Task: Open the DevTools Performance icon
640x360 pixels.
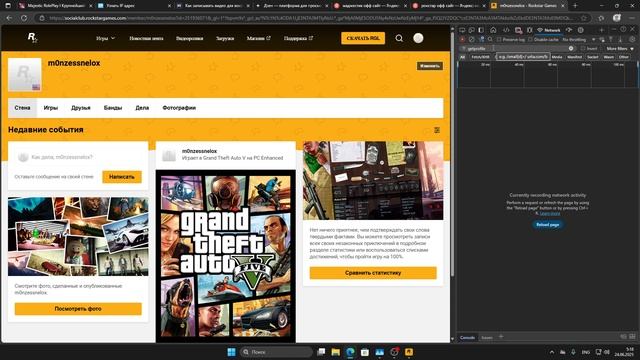Action: coord(569,30)
